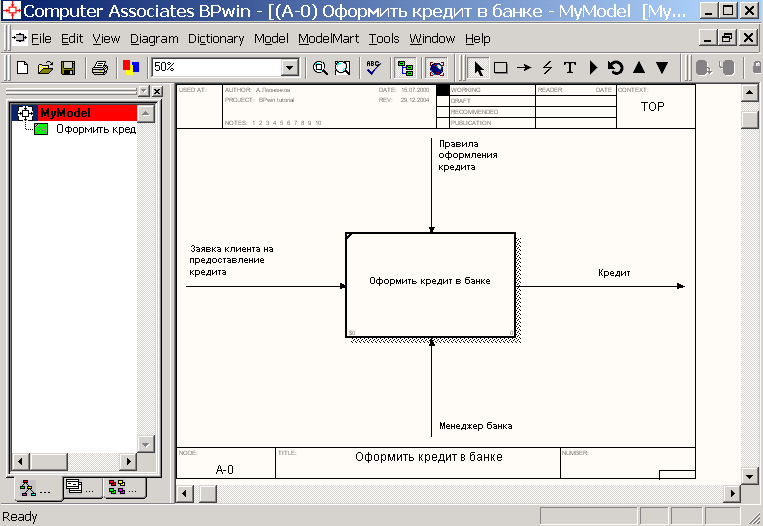Click diagram horizontal scroll right arrow
The height and width of the screenshot is (526, 763).
pyautogui.click(x=732, y=493)
